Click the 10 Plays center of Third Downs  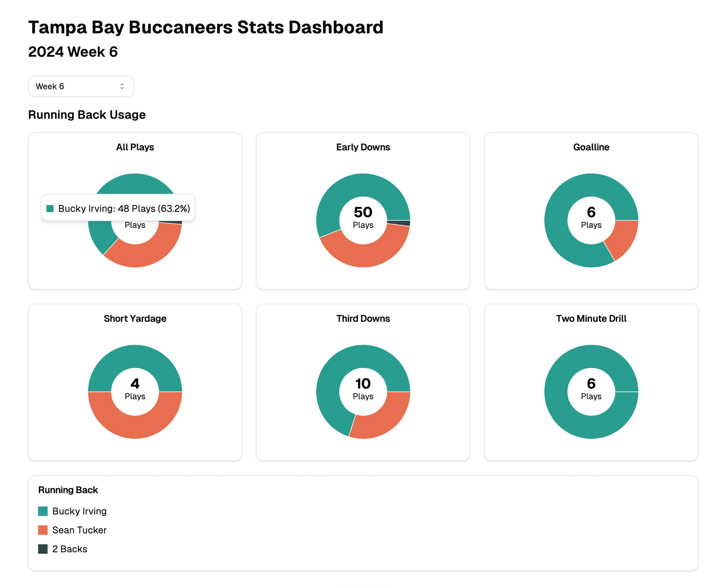coord(363,389)
